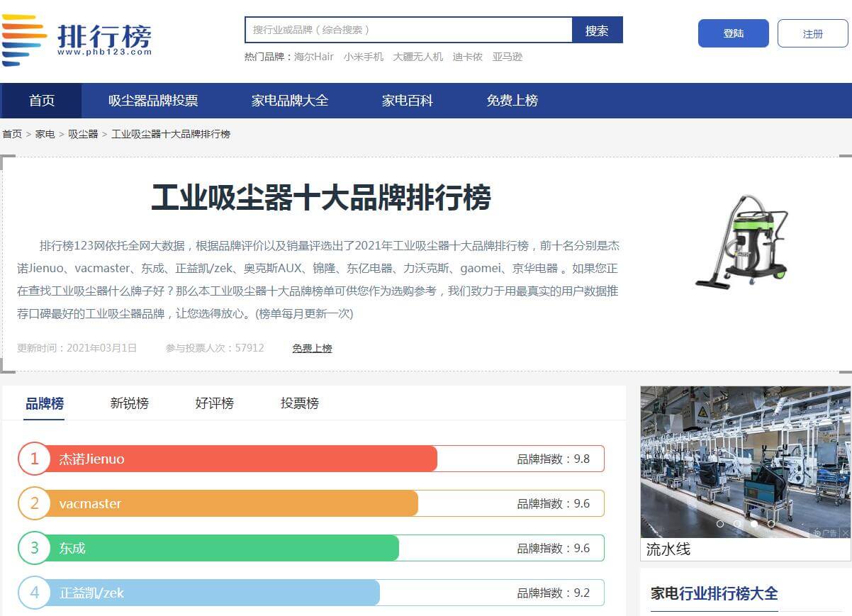Image resolution: width=852 pixels, height=616 pixels.
Task: Select the first carousel dot on the ad
Action: coord(720,524)
